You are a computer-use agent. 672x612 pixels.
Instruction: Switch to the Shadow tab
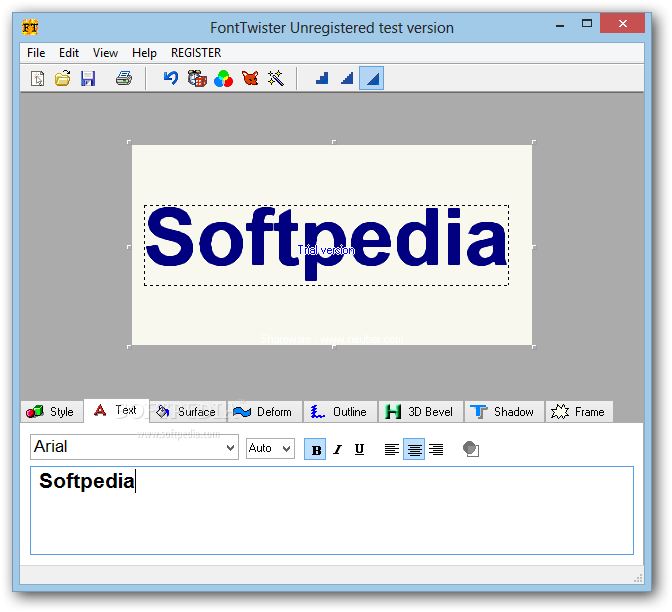tap(504, 412)
